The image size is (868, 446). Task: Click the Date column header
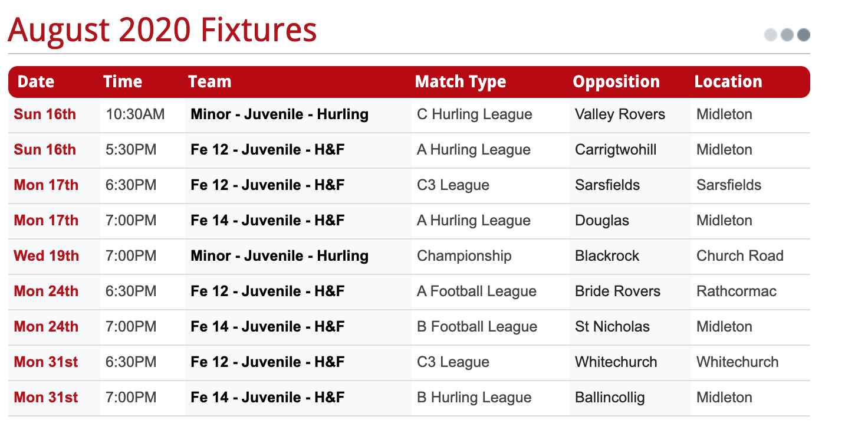(x=36, y=81)
